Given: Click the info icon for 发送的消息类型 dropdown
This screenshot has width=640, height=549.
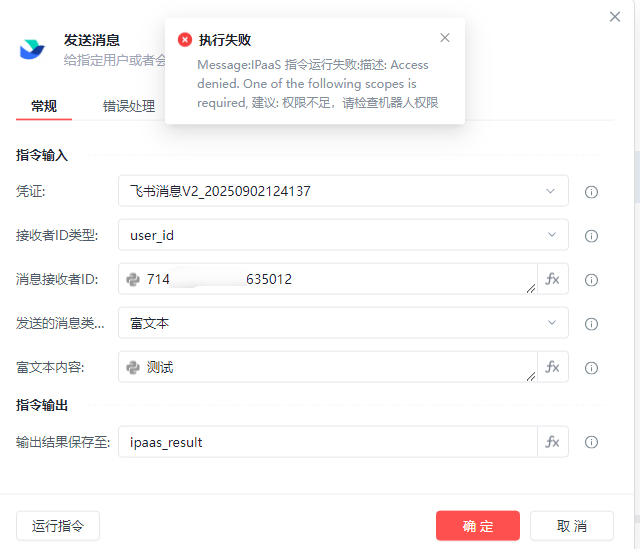Looking at the screenshot, I should 591,324.
